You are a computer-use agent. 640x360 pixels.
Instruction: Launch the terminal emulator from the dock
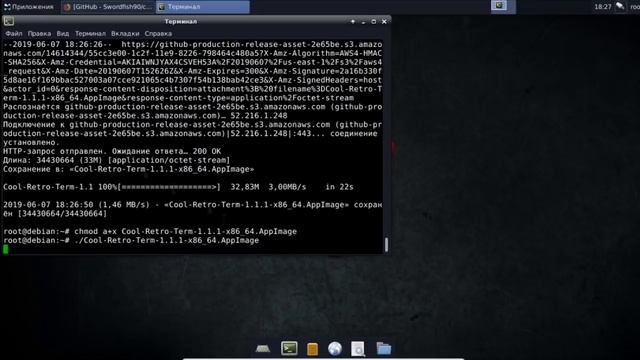click(x=289, y=348)
